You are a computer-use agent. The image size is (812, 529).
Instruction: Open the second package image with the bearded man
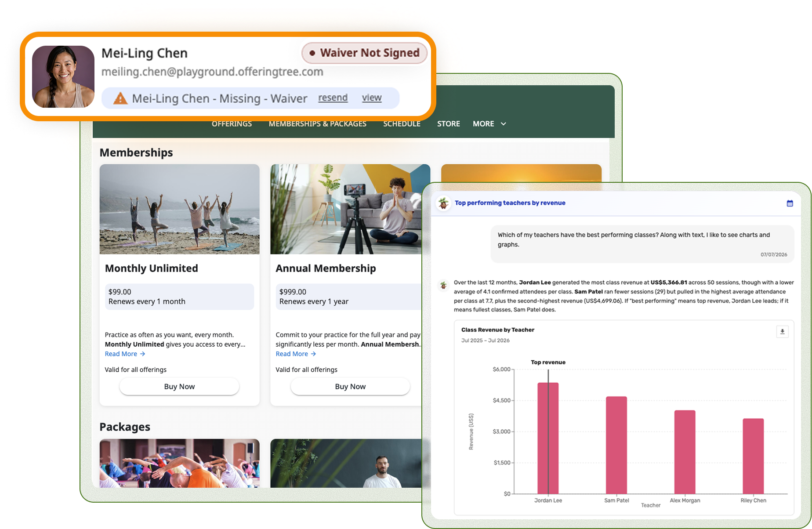pyautogui.click(x=346, y=463)
